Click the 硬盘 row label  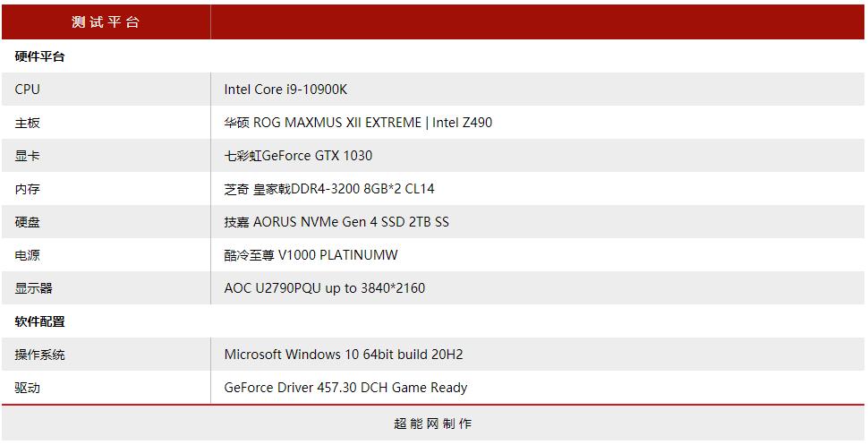pyautogui.click(x=28, y=222)
